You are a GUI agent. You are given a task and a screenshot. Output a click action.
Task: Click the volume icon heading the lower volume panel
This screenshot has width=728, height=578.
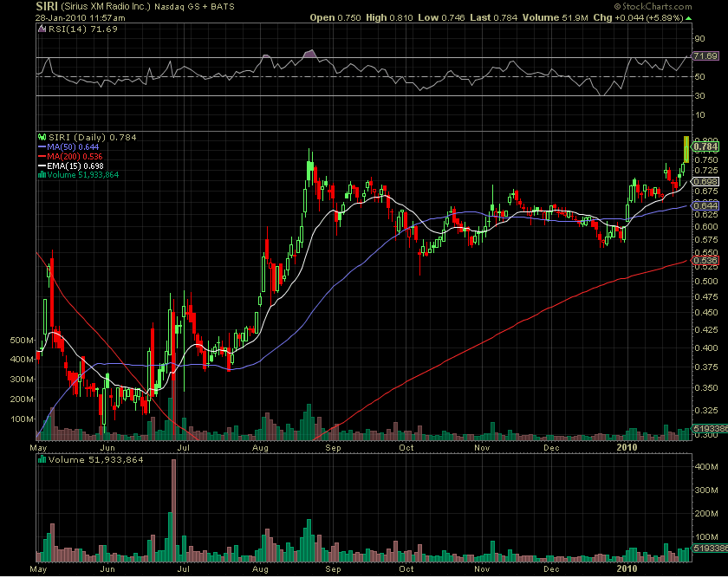pyautogui.click(x=42, y=459)
